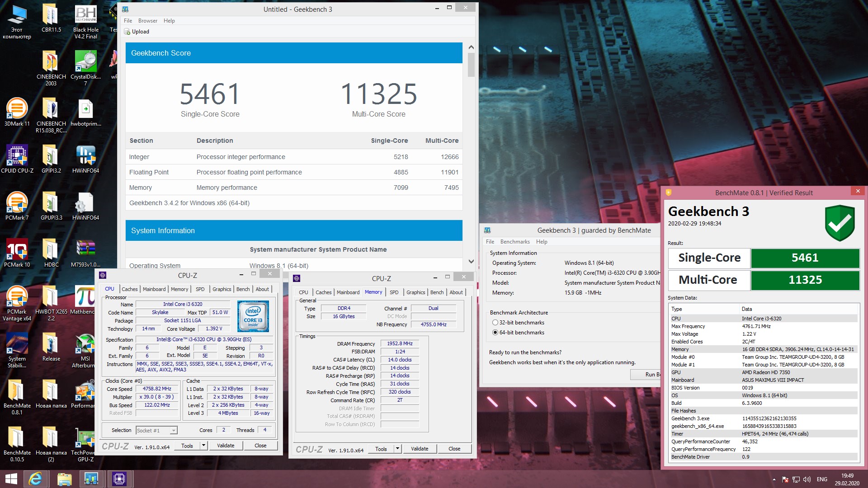Open Bench tab in left CPU-Z

coord(243,289)
